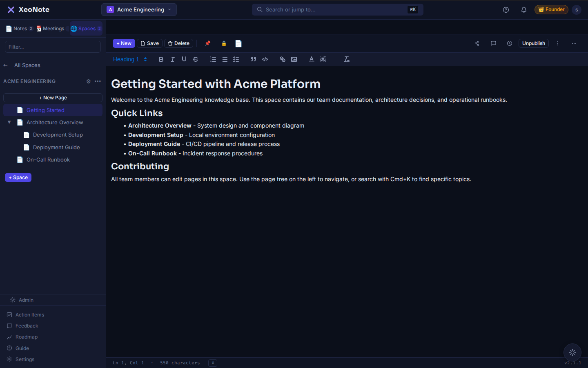
Task: Open the horizontal dots options menu
Action: coord(574,43)
